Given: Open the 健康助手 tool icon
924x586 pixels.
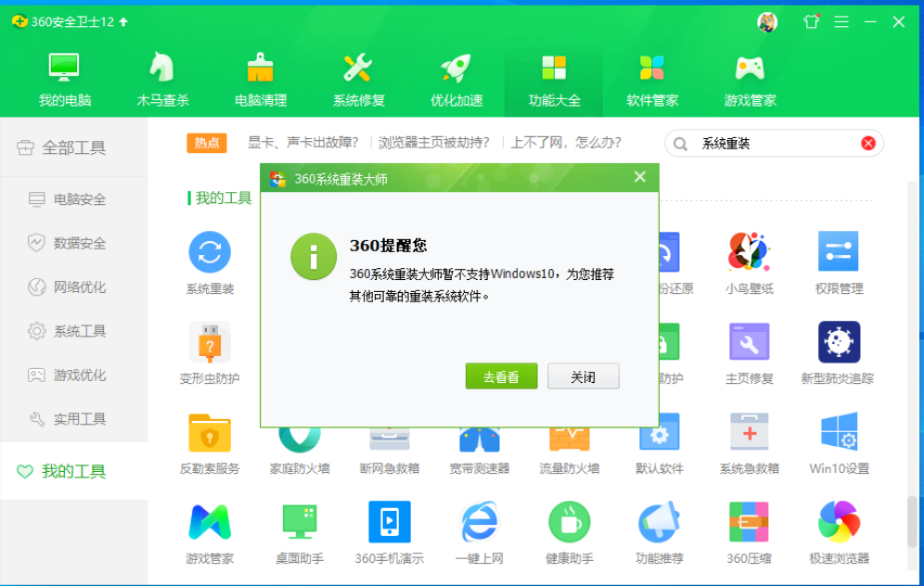Looking at the screenshot, I should click(569, 522).
